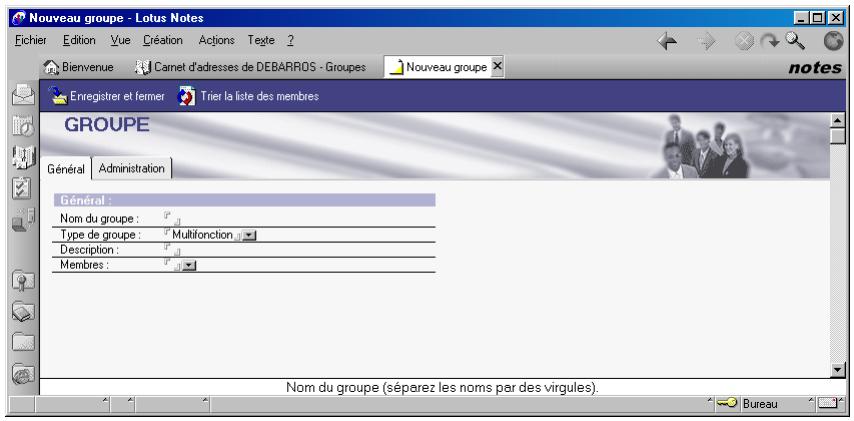
Task: Open the Edition menu
Action: point(79,40)
